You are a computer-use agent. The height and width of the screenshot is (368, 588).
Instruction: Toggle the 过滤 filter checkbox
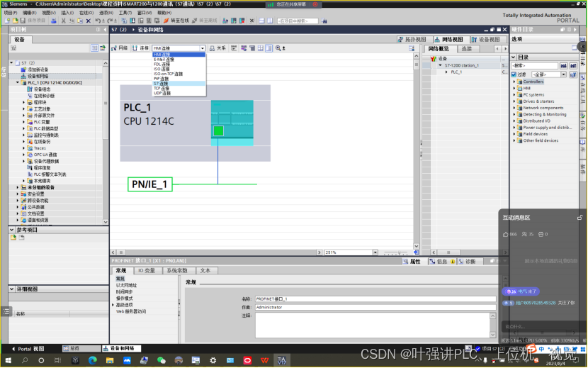514,74
